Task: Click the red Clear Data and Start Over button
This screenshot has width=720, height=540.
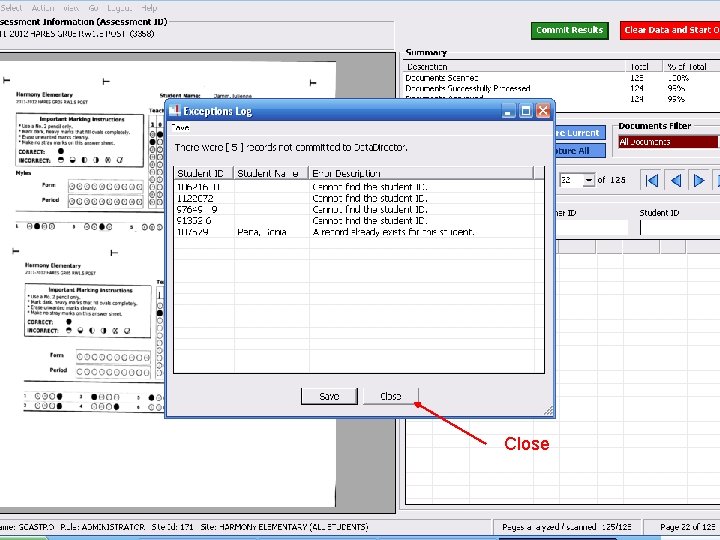Action: [x=670, y=30]
